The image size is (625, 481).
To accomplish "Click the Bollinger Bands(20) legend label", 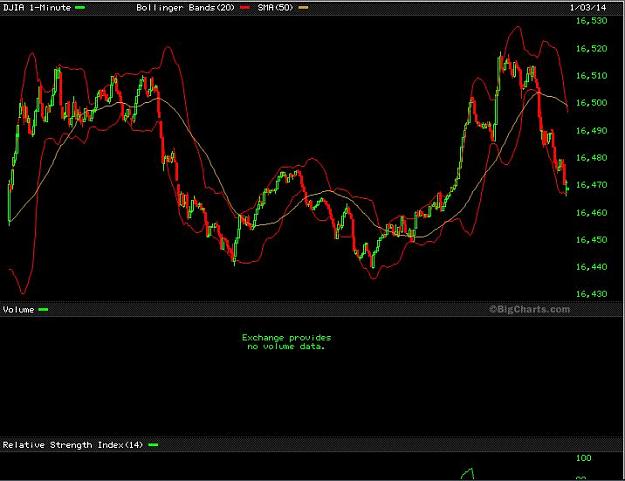I will click(x=185, y=8).
